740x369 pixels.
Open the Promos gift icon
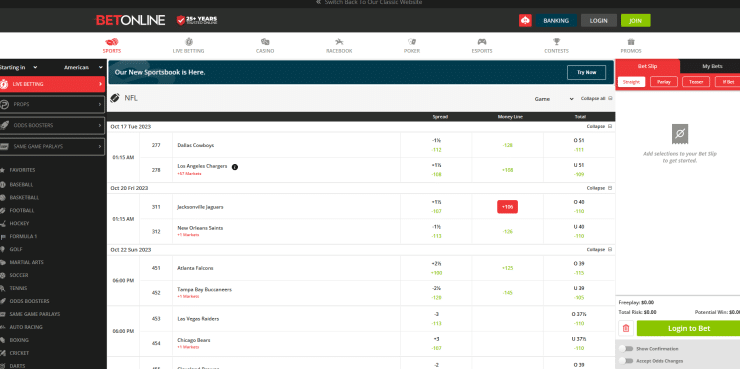click(x=631, y=42)
